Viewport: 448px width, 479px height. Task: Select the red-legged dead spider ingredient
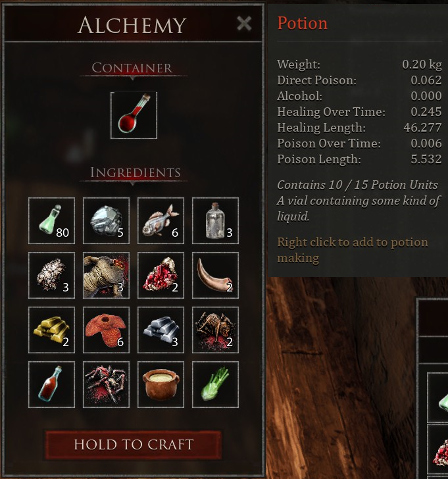tap(106, 385)
